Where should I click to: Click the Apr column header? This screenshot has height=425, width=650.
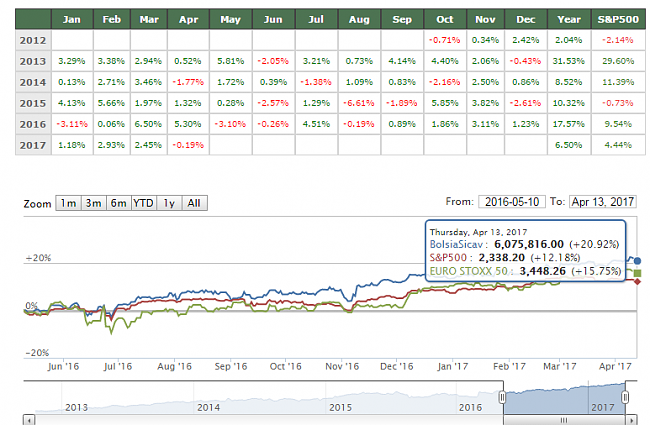[x=189, y=19]
